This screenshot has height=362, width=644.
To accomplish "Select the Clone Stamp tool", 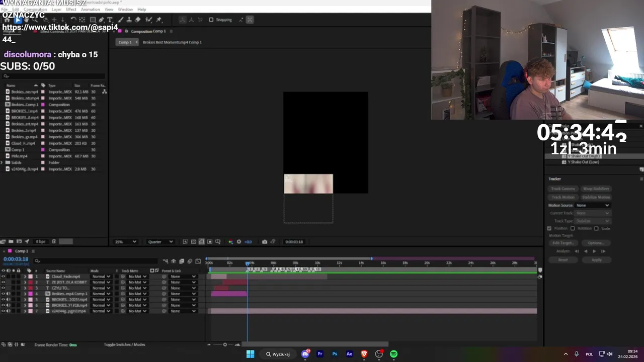I will tap(129, 20).
